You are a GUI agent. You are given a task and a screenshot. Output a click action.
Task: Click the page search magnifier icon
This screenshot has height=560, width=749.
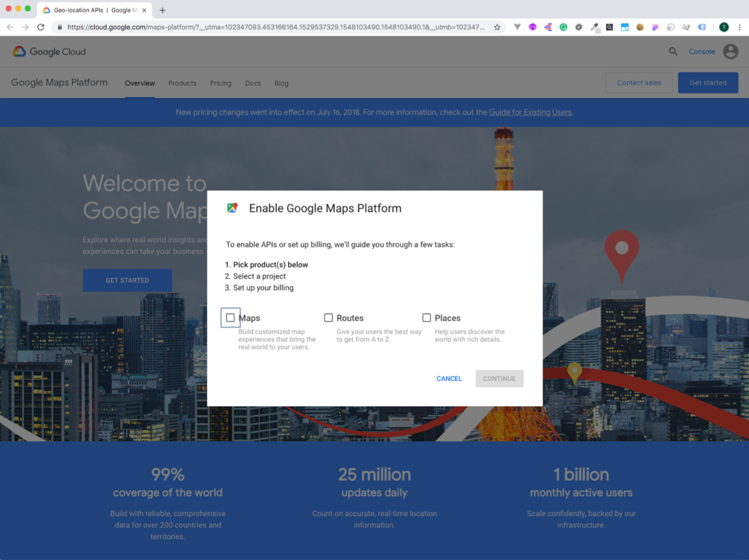(x=673, y=51)
